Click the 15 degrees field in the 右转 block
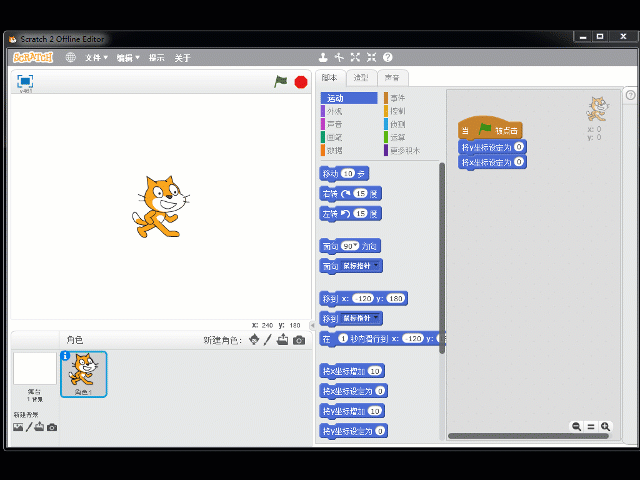The height and width of the screenshot is (480, 640). click(360, 193)
